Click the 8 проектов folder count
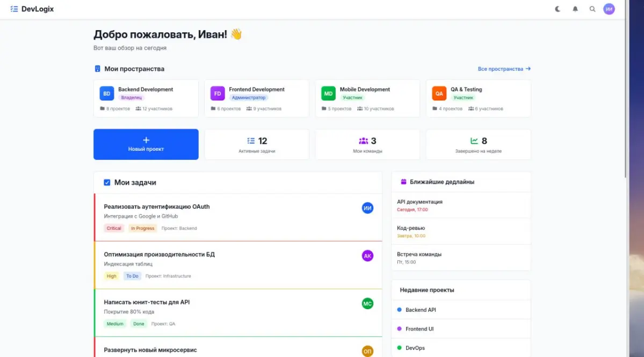The width and height of the screenshot is (644, 357). [114, 109]
